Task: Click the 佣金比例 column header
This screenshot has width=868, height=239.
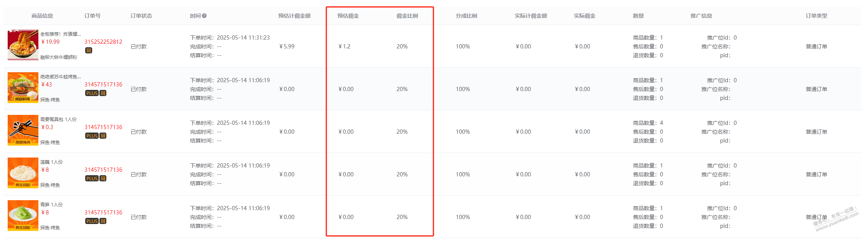Action: point(407,16)
